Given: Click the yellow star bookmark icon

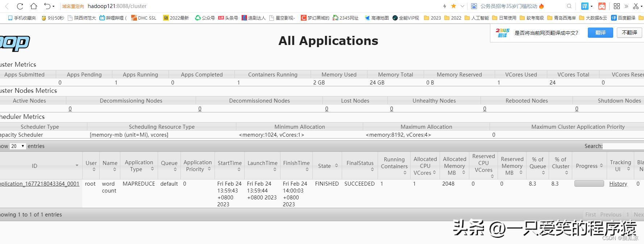Looking at the screenshot, I should pos(453,6).
